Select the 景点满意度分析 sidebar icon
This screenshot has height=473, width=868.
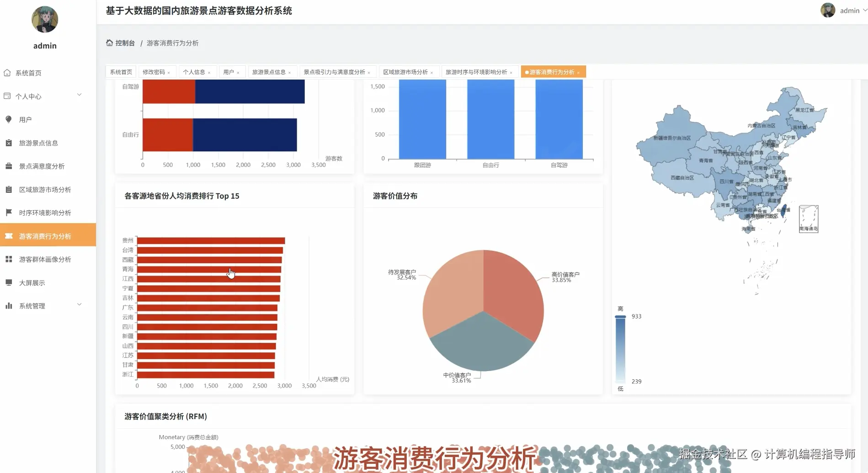click(8, 166)
